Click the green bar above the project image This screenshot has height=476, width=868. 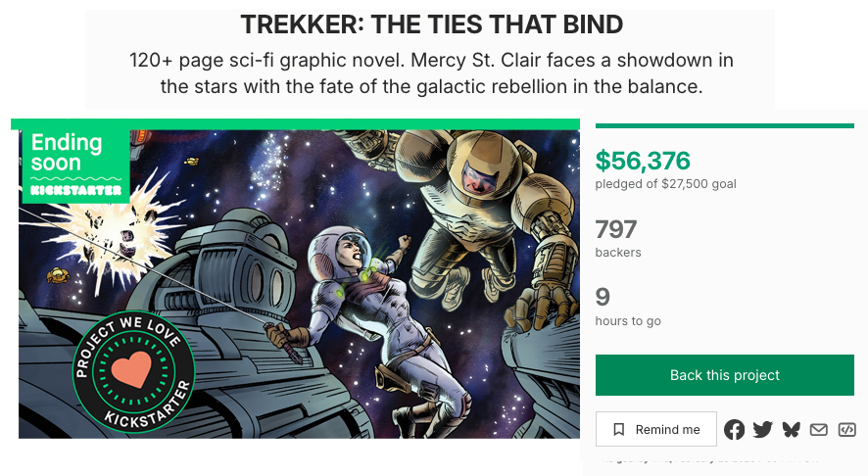click(294, 123)
